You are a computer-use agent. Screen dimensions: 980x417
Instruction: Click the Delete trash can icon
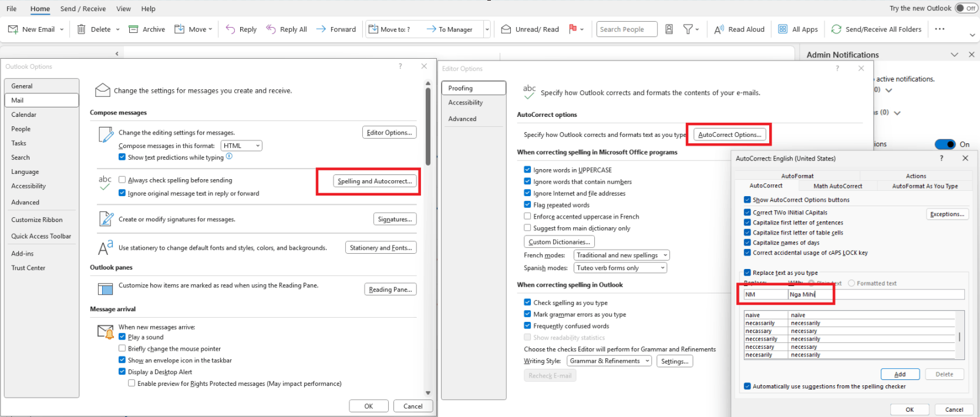click(82, 29)
